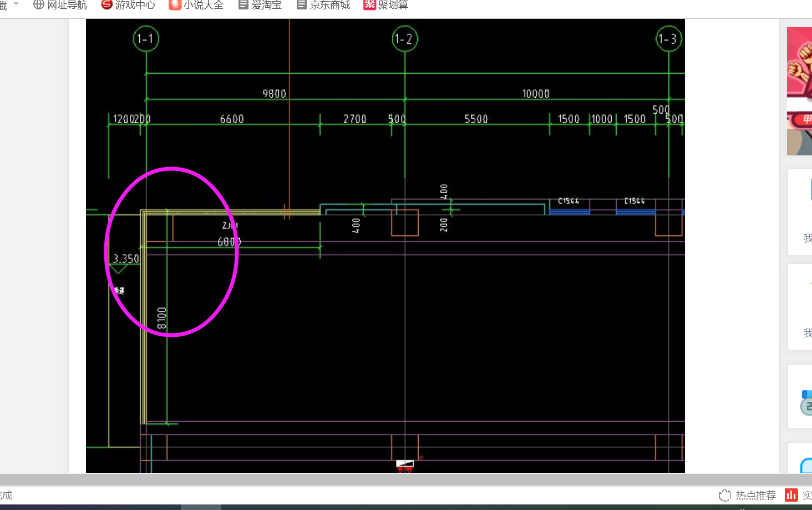The width and height of the screenshot is (812, 510).
Task: Open the sidebar fist advertisement image
Action: 799,91
